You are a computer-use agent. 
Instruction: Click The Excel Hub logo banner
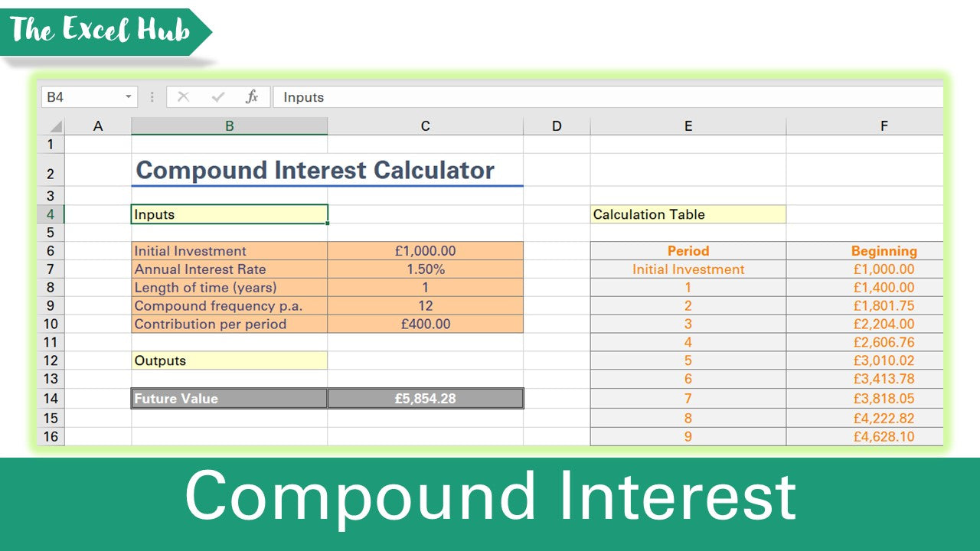tap(100, 31)
